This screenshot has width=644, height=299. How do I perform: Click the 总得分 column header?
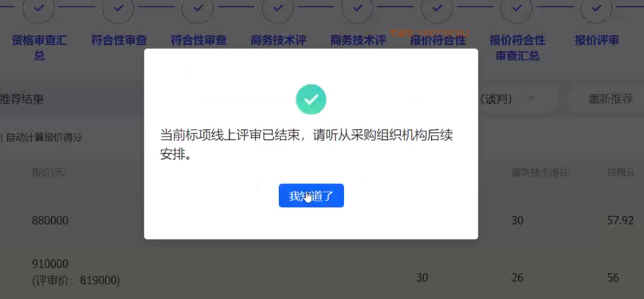tap(620, 172)
